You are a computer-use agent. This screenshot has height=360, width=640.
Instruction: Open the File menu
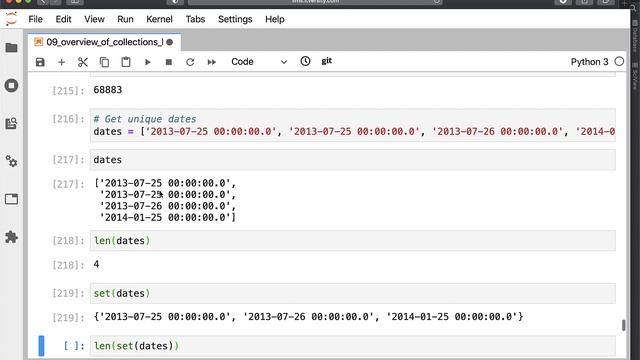tap(36, 19)
